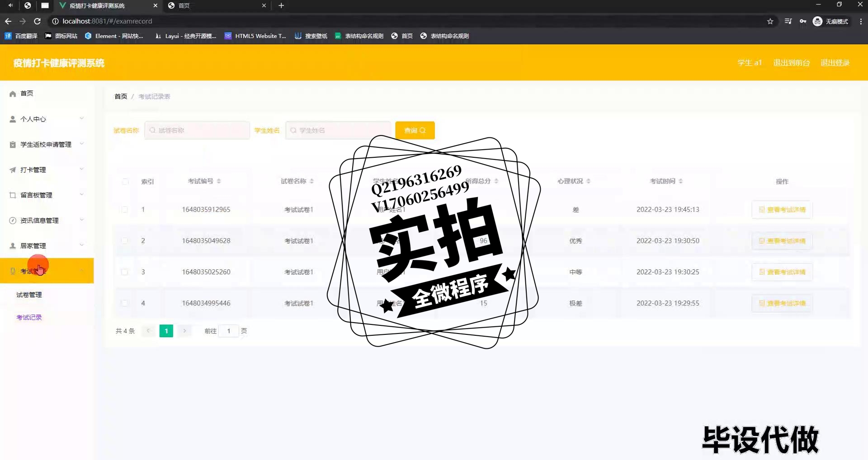This screenshot has height=460, width=868.
Task: Click the address bar URL
Action: tap(107, 21)
